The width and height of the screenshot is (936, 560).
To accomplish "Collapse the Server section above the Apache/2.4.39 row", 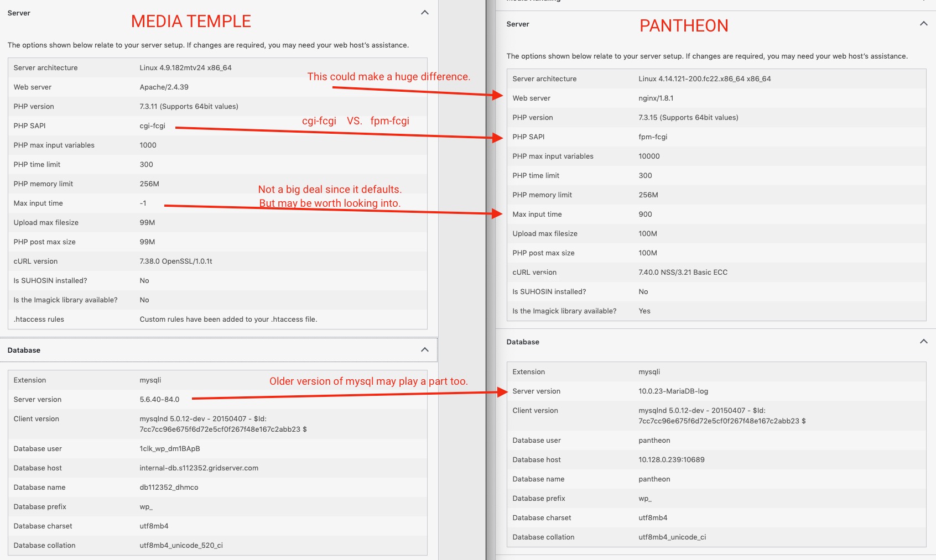I will pos(425,13).
